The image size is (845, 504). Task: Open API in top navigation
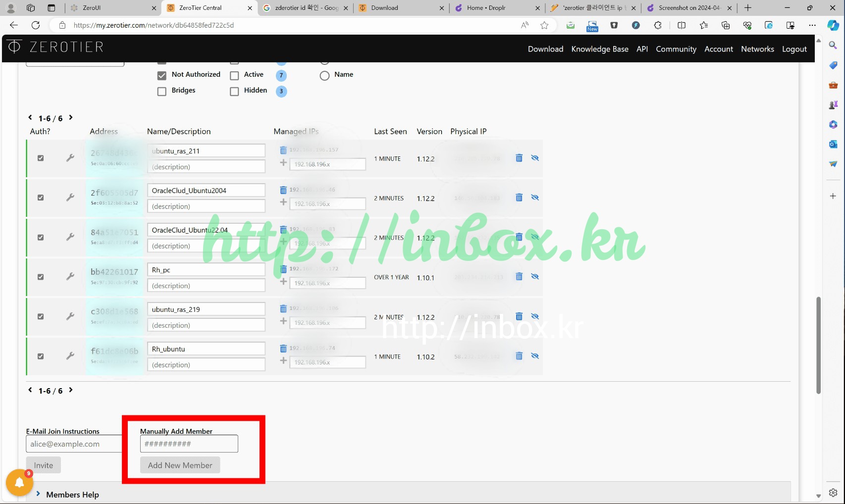642,49
